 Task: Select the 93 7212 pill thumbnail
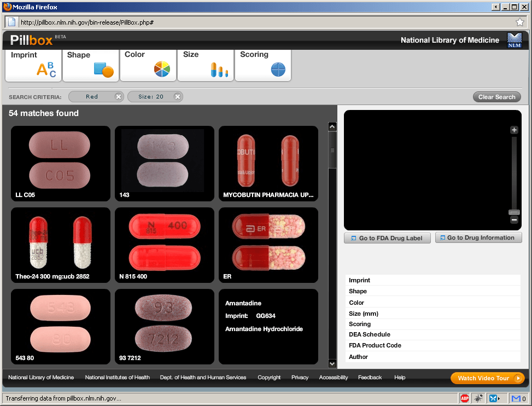point(164,327)
